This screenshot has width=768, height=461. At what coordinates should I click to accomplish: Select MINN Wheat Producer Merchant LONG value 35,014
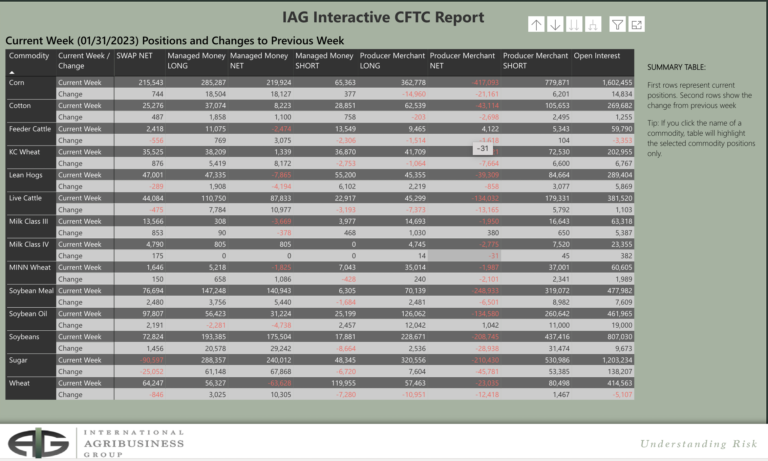click(415, 267)
